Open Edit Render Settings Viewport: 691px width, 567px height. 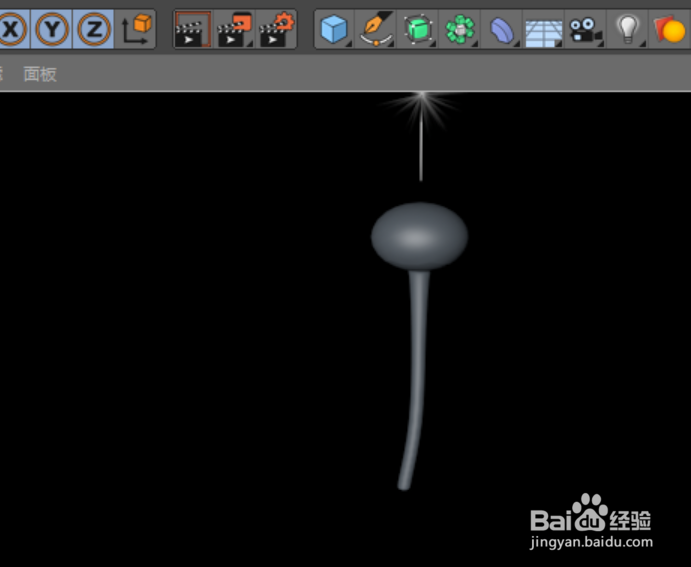(x=276, y=29)
